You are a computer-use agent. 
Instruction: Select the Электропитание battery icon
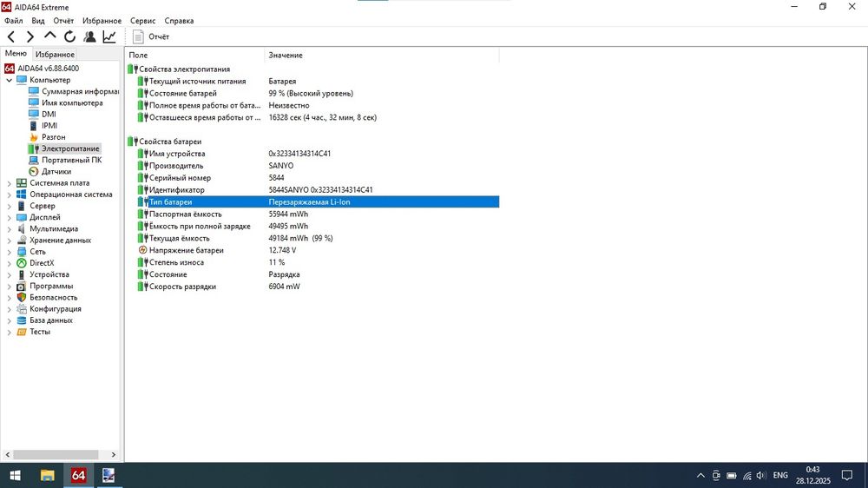tap(34, 148)
